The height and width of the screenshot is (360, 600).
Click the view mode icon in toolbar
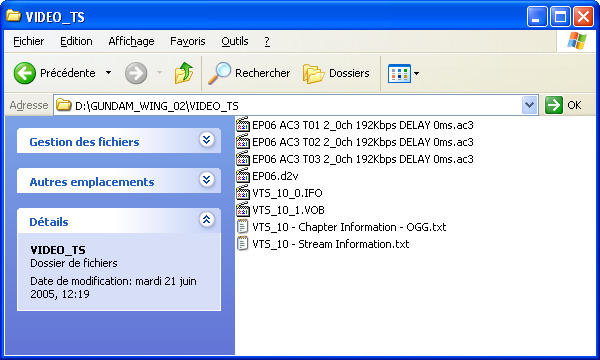coord(399,73)
